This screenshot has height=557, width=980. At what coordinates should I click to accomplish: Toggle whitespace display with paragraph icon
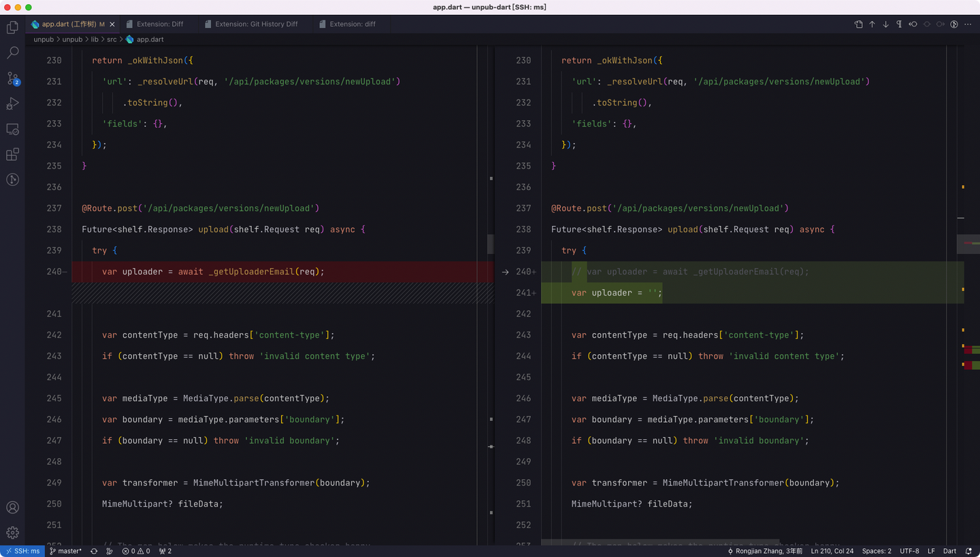(x=899, y=25)
